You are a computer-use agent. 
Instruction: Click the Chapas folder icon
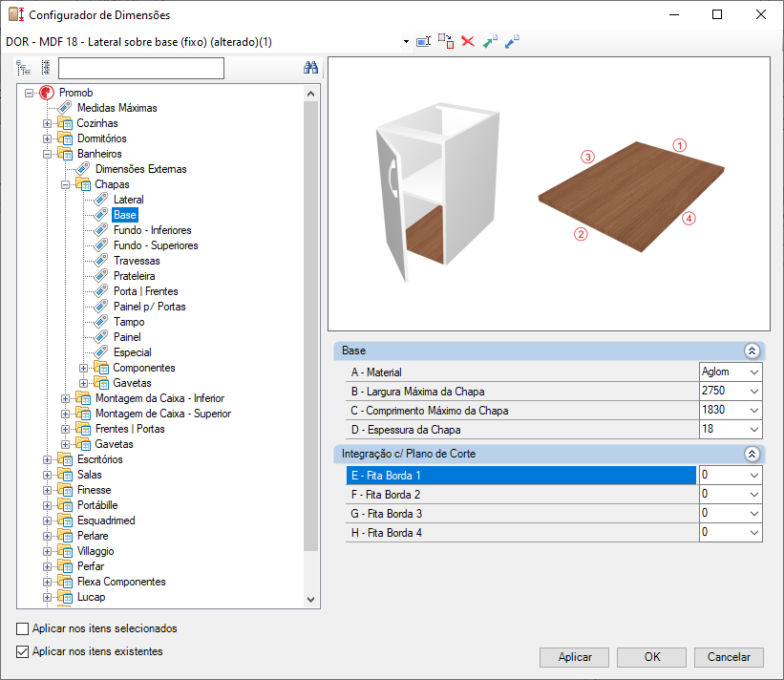tap(83, 184)
